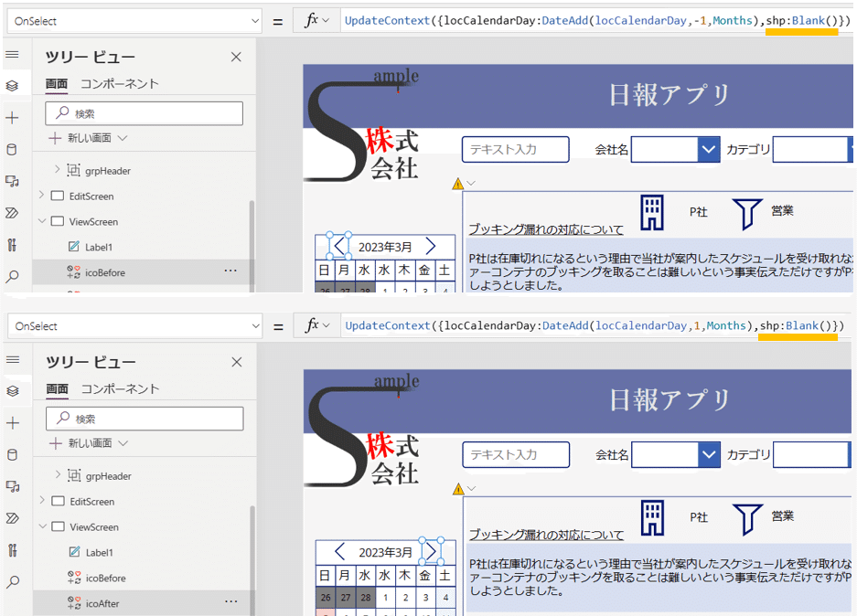Click the next month arrow in lower calendar
Image resolution: width=857 pixels, height=616 pixels.
pyautogui.click(x=431, y=551)
